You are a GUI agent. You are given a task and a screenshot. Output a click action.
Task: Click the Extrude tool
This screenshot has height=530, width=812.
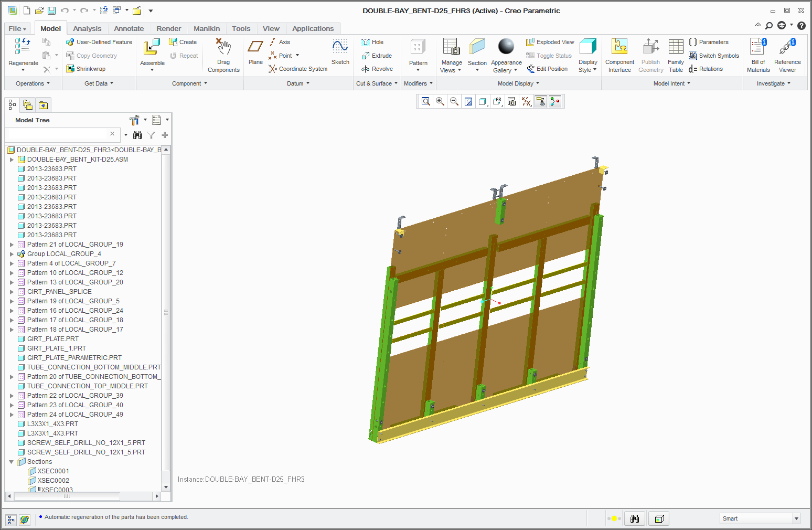[377, 56]
